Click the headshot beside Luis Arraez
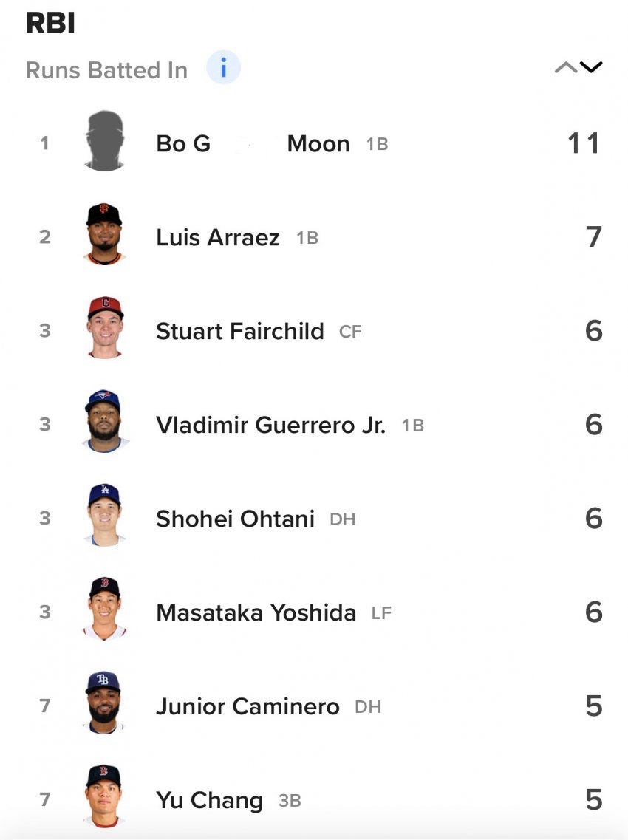The width and height of the screenshot is (628, 840). [x=104, y=236]
